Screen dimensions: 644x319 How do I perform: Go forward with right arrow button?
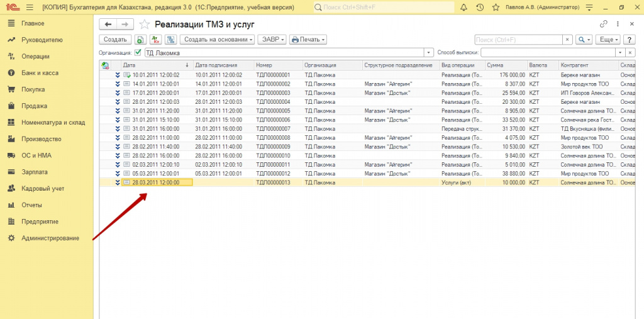coord(125,25)
